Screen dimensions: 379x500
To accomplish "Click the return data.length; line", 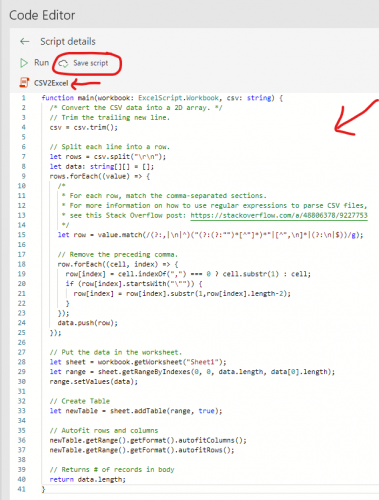I will coord(88,479).
